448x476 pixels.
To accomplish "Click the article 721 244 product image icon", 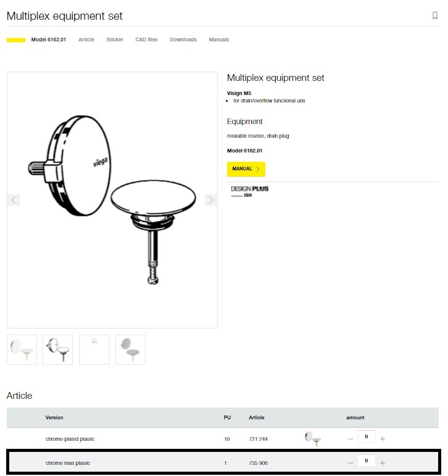I will pos(313,439).
